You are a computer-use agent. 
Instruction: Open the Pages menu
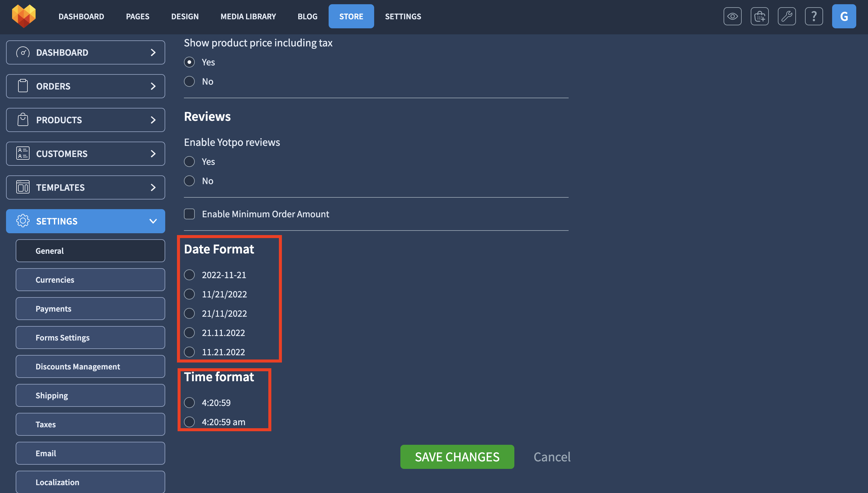137,16
